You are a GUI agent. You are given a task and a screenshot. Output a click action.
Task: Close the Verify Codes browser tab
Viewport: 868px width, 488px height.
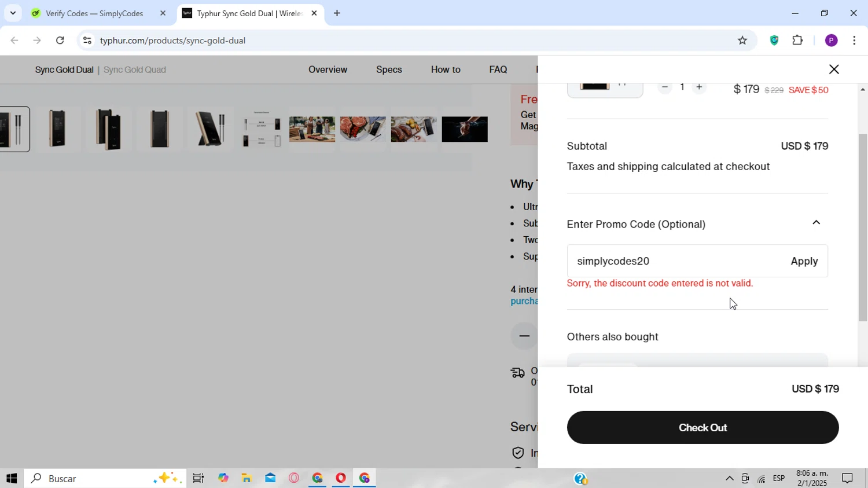163,13
